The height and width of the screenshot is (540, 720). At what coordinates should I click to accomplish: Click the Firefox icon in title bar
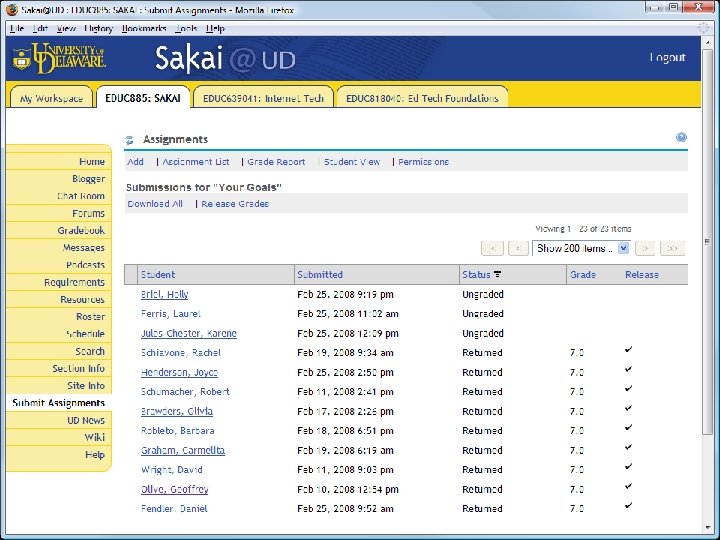(12, 9)
